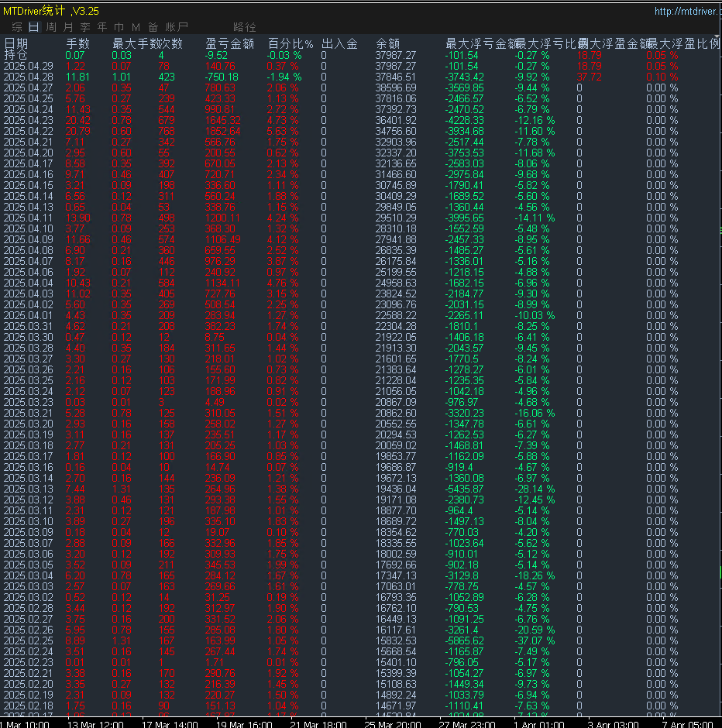Open the http://mtdriver website link

[687, 12]
